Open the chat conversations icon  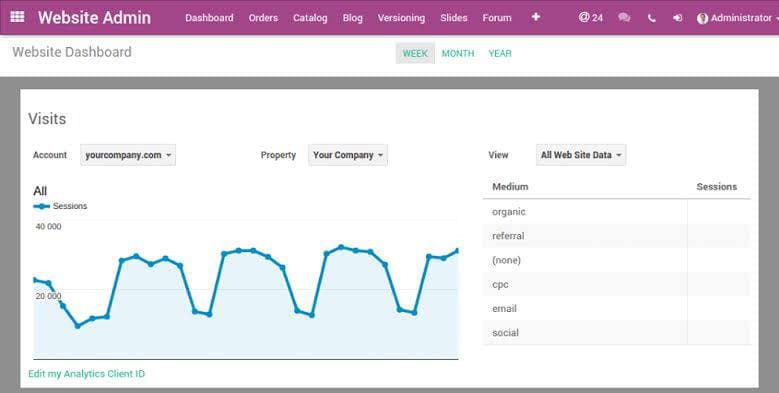(x=624, y=18)
